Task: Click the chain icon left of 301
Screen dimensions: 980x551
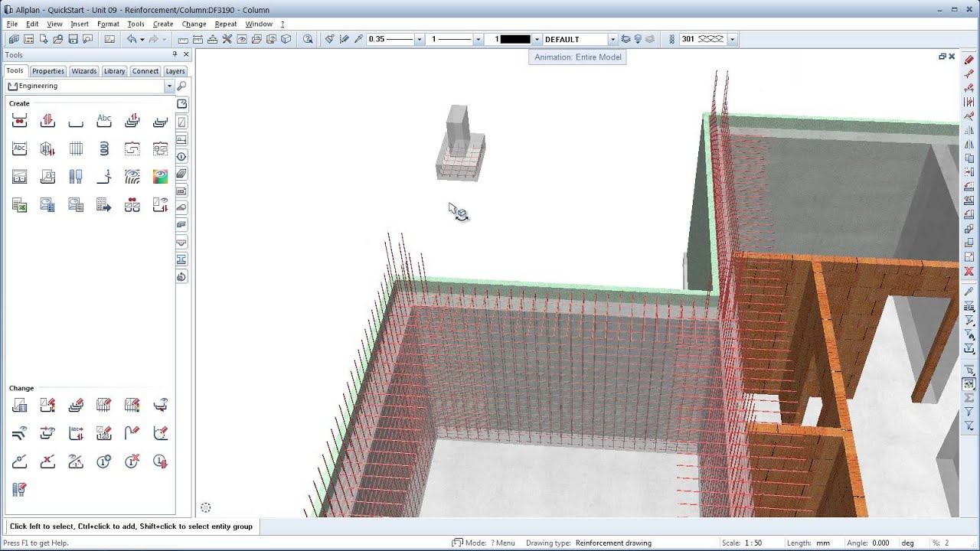Action: tap(672, 39)
